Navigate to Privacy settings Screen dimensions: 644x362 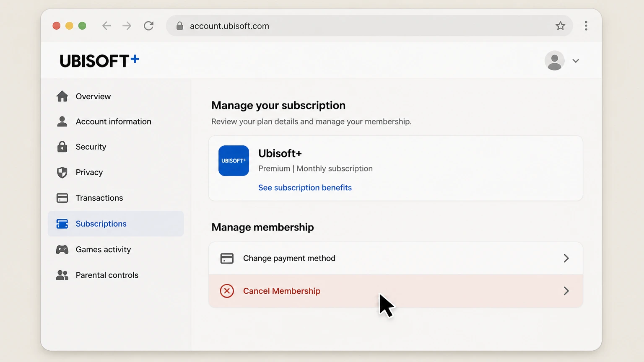[116, 172]
